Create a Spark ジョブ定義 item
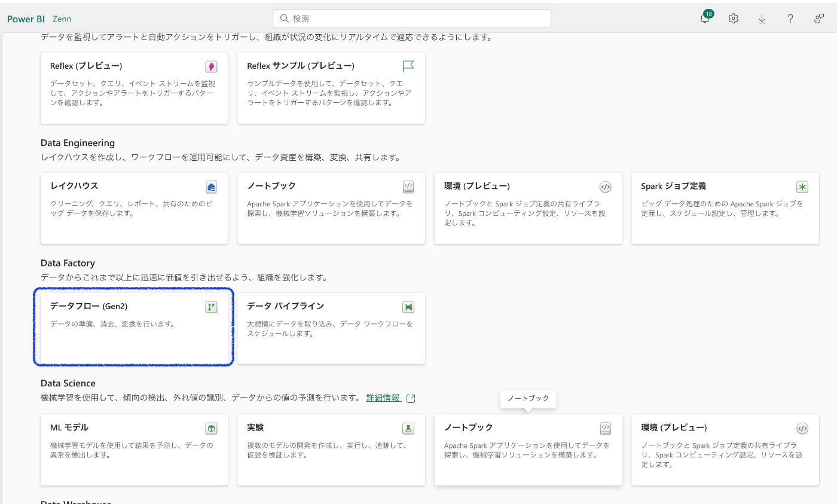Screen dimensions: 837x504 tap(725, 208)
